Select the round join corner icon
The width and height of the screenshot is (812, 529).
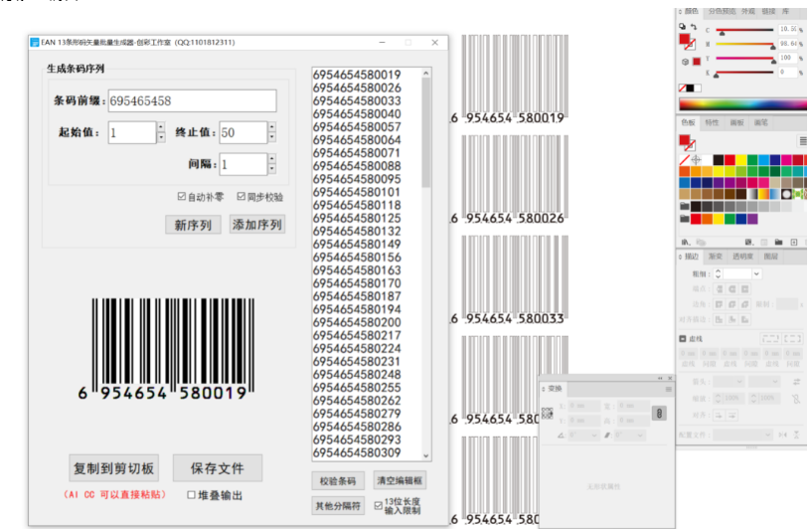pyautogui.click(x=732, y=304)
